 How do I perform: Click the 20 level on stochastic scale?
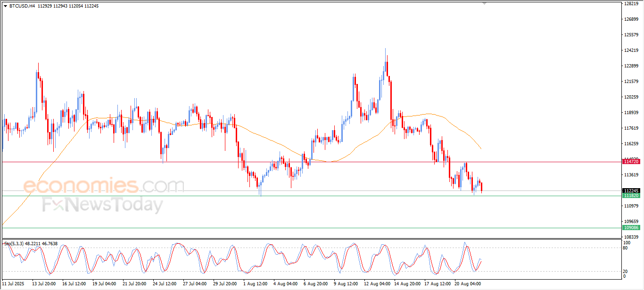pyautogui.click(x=626, y=271)
